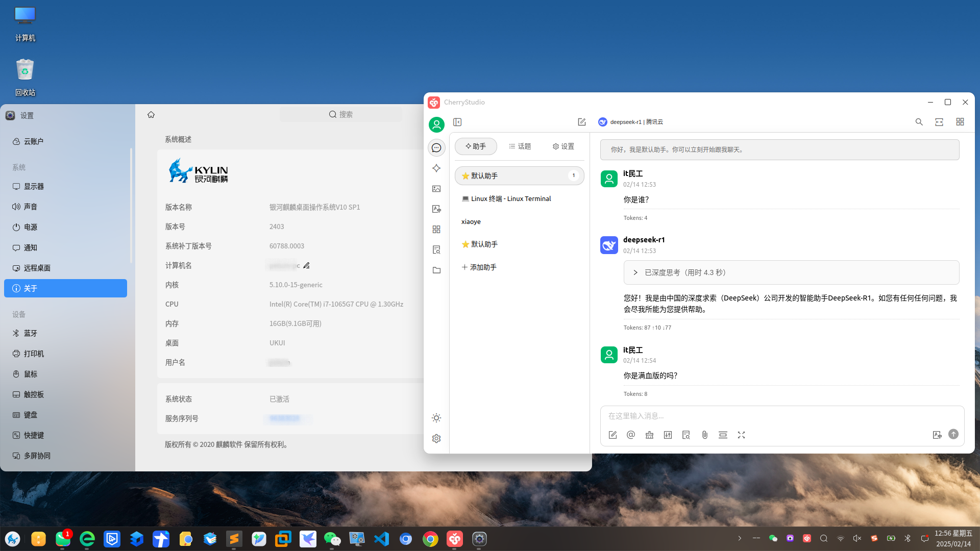Image resolution: width=980 pixels, height=551 pixels.
Task: Open the agents star icon in sidebar
Action: [436, 168]
